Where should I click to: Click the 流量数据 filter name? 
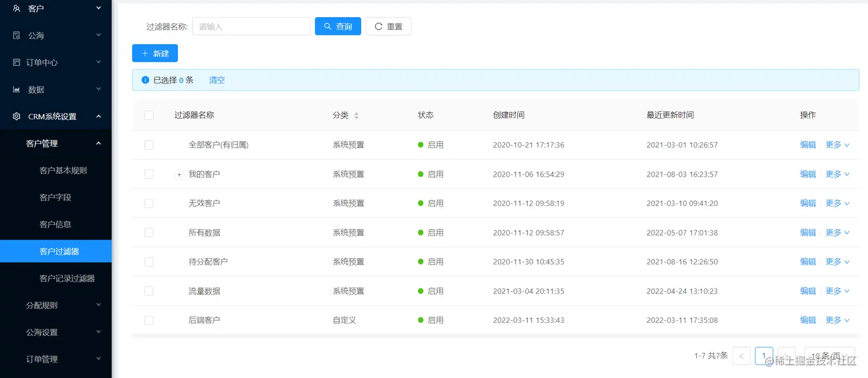(204, 291)
